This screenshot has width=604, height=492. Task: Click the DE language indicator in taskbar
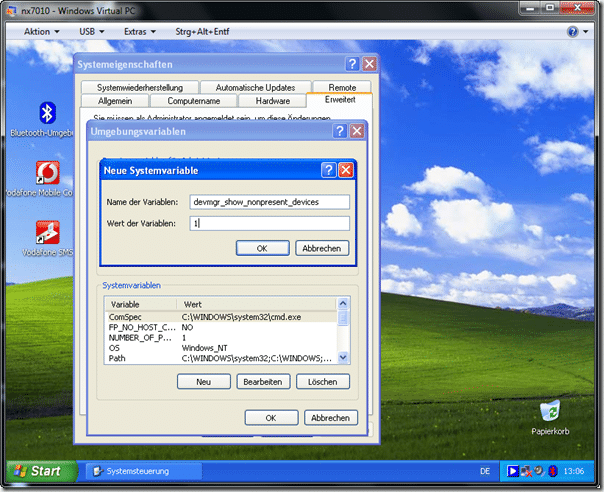(x=485, y=471)
